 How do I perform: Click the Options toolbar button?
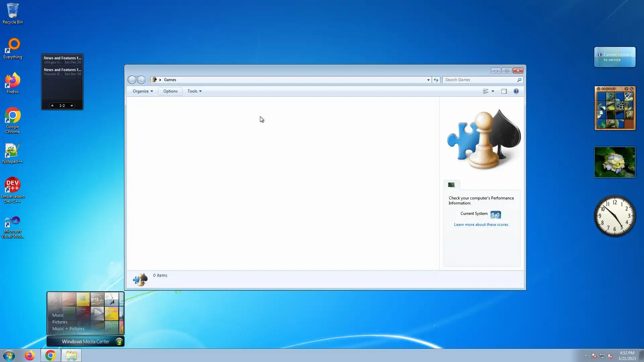click(170, 91)
